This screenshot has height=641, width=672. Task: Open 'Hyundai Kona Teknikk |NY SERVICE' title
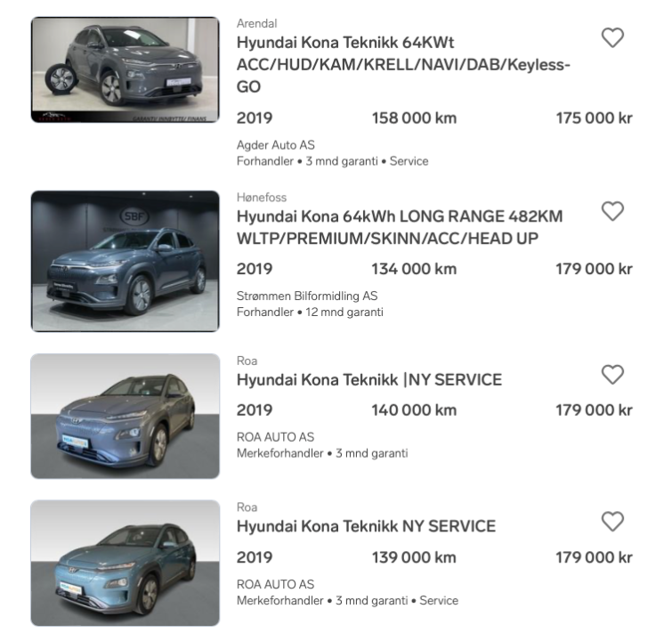[369, 380]
